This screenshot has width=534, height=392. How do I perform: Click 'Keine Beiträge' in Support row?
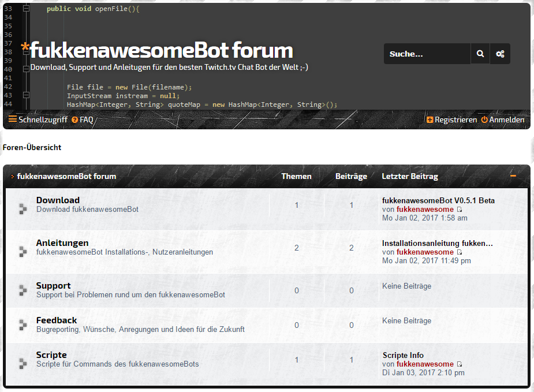coord(406,286)
